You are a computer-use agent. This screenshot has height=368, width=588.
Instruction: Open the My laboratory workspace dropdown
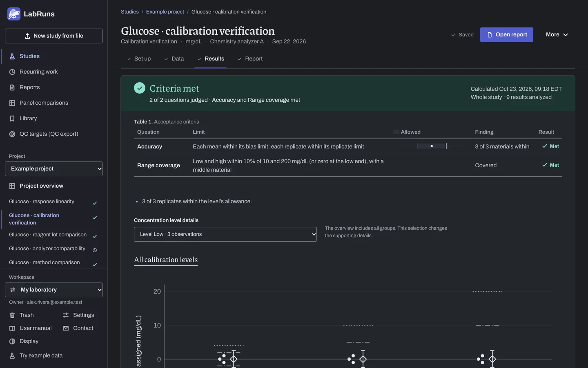[x=53, y=290]
